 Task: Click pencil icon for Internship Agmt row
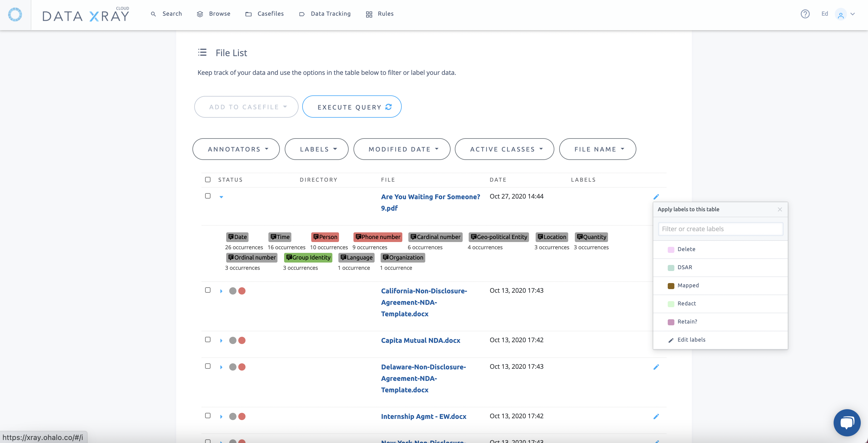coord(656,416)
